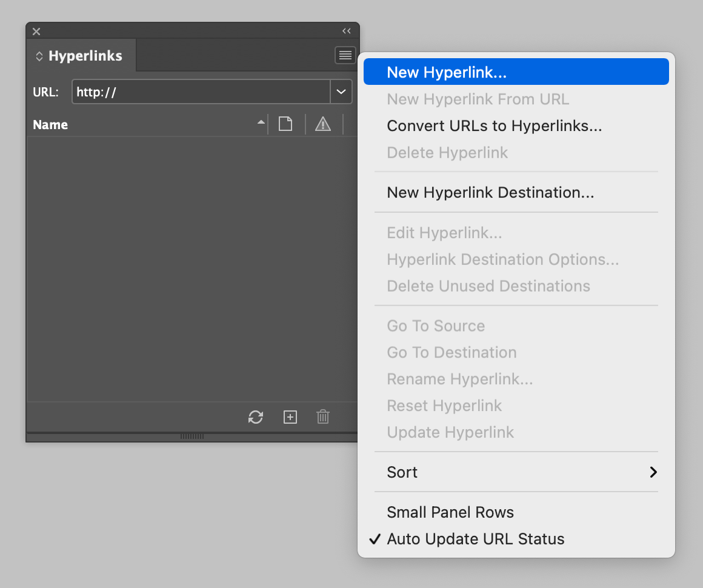Click Go To Source menu item
Image resolution: width=703 pixels, height=588 pixels.
[x=516, y=326]
